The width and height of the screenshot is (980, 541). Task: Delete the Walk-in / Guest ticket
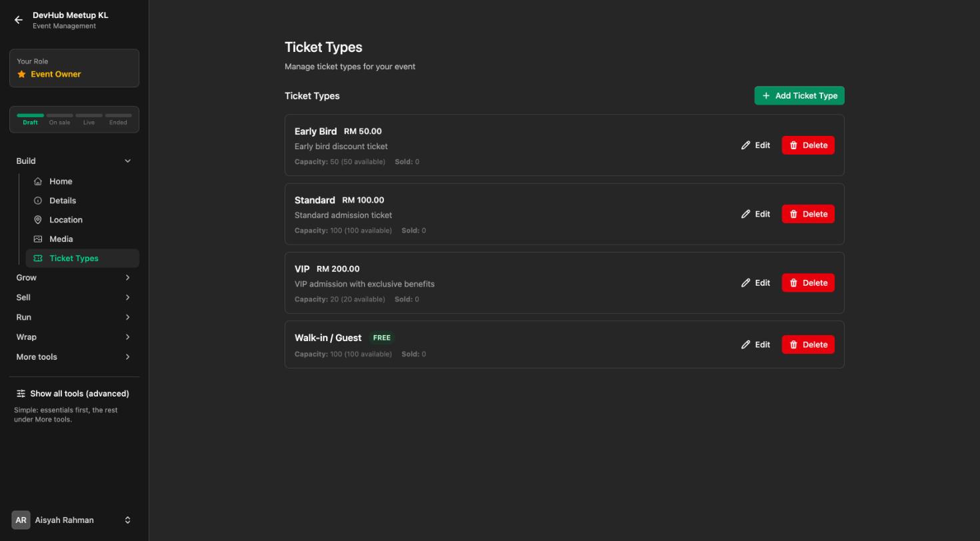(808, 344)
